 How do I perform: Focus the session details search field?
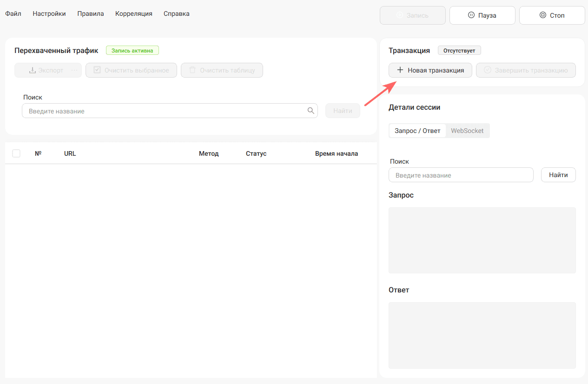(461, 175)
